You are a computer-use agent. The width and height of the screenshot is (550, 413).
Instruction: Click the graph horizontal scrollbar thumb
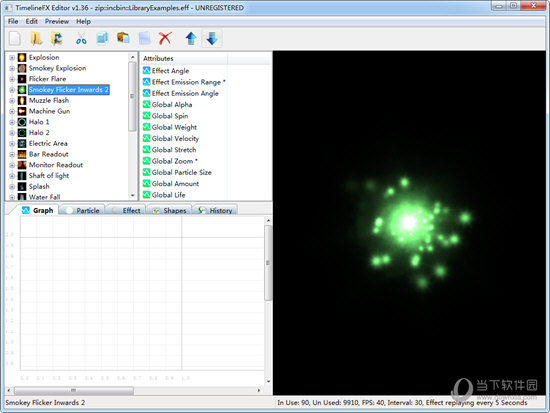[x=73, y=390]
